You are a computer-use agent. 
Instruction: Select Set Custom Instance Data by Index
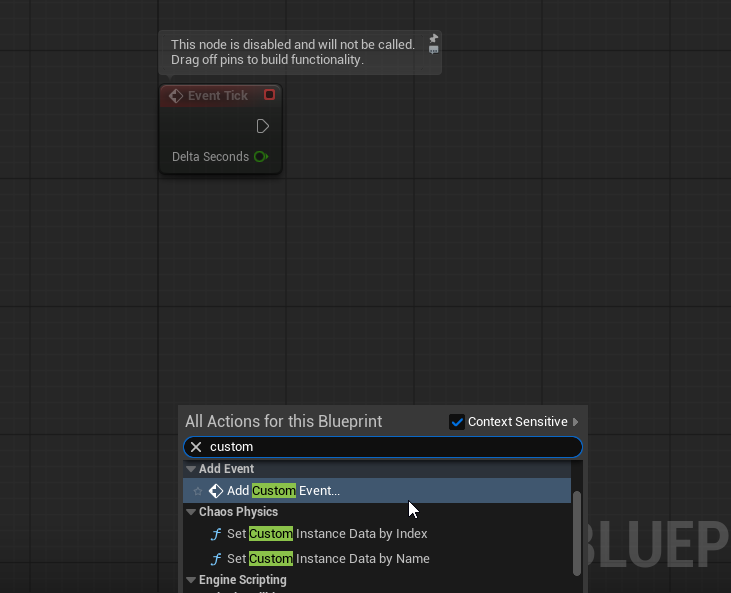tap(377, 533)
